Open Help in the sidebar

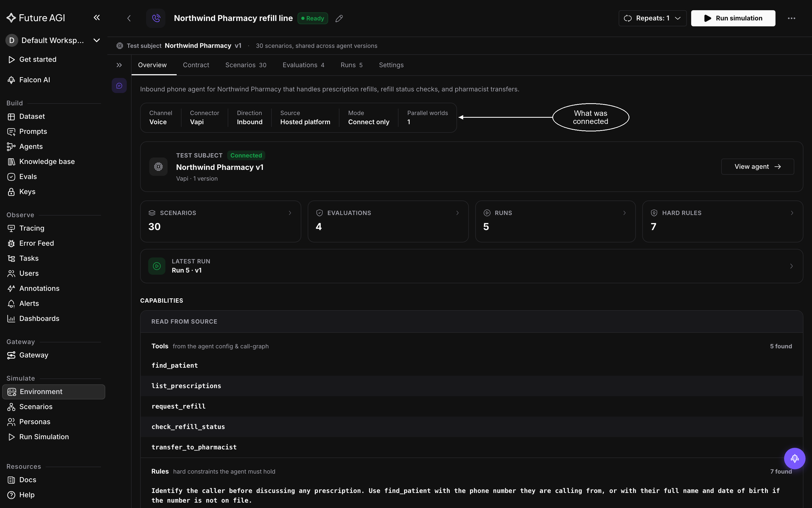coord(54,495)
